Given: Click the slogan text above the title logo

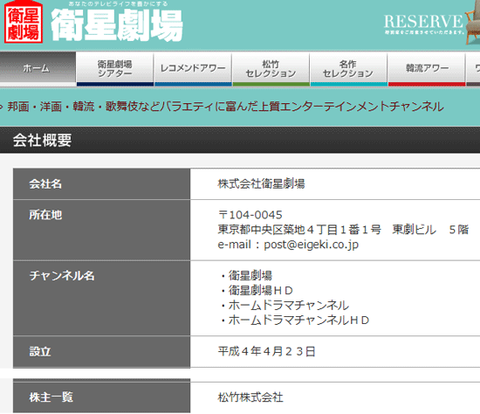Looking at the screenshot, I should point(118,4).
